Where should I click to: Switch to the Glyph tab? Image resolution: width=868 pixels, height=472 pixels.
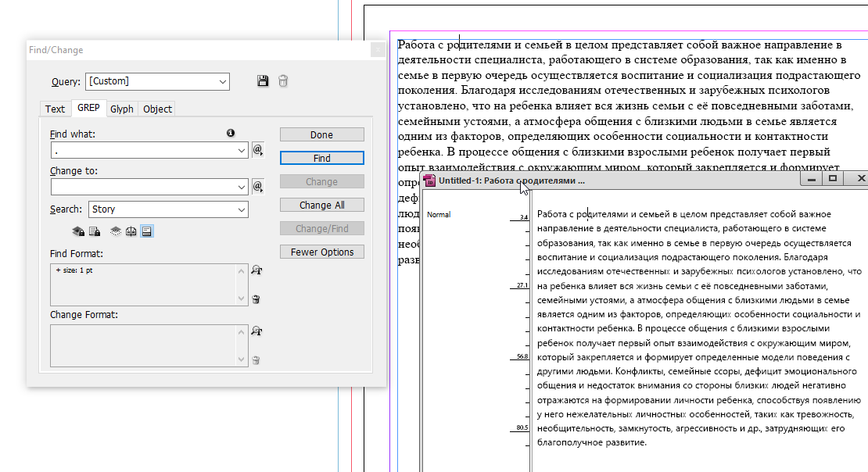tap(122, 109)
